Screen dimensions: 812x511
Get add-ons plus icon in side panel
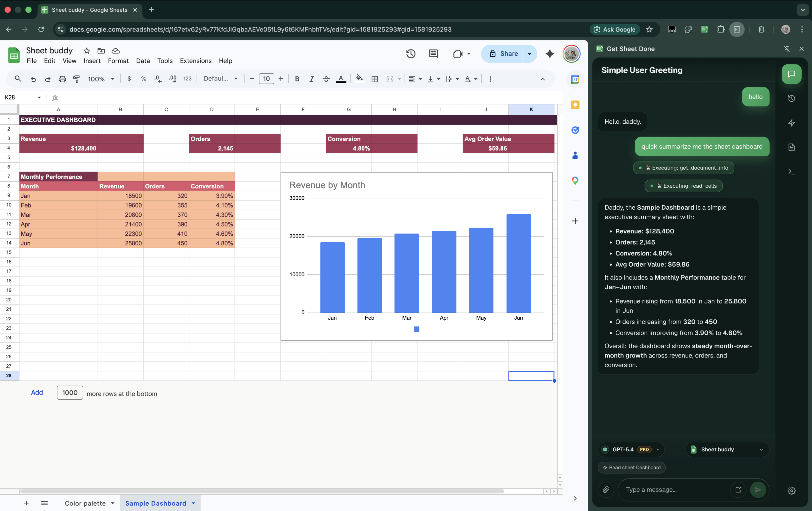click(575, 221)
